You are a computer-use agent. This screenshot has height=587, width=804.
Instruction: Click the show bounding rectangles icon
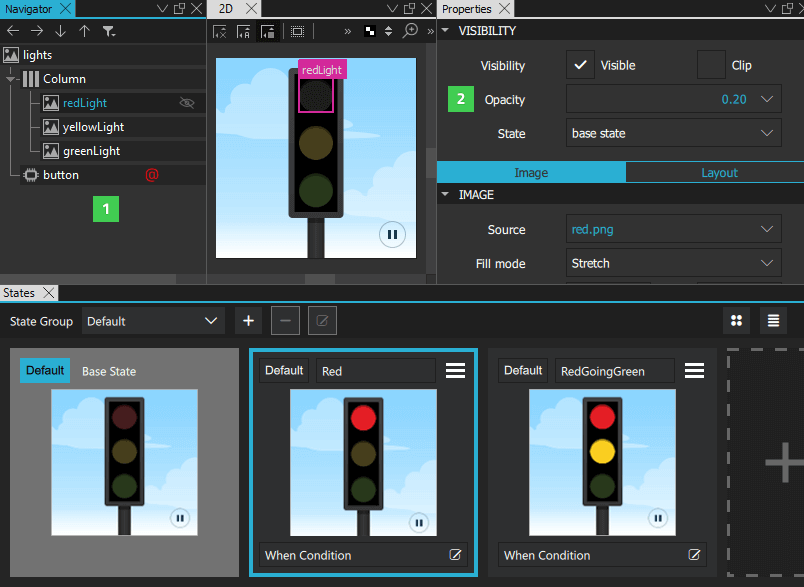tap(297, 31)
